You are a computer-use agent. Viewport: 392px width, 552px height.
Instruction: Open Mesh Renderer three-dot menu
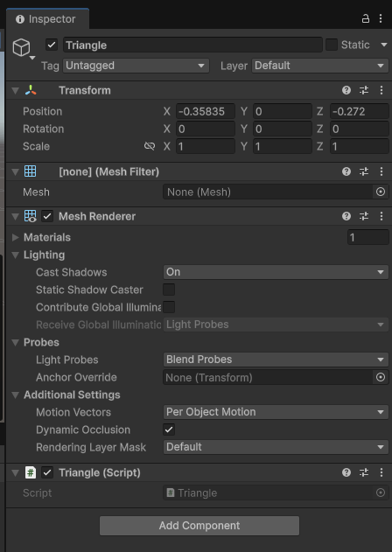coord(381,216)
